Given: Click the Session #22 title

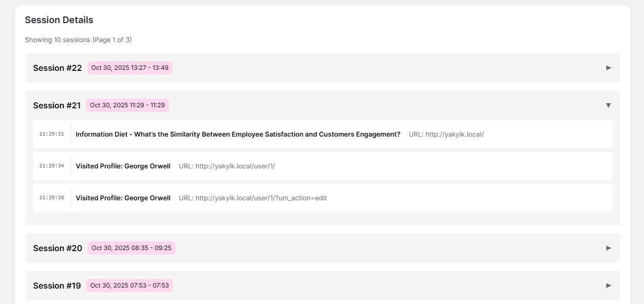Looking at the screenshot, I should click(57, 68).
